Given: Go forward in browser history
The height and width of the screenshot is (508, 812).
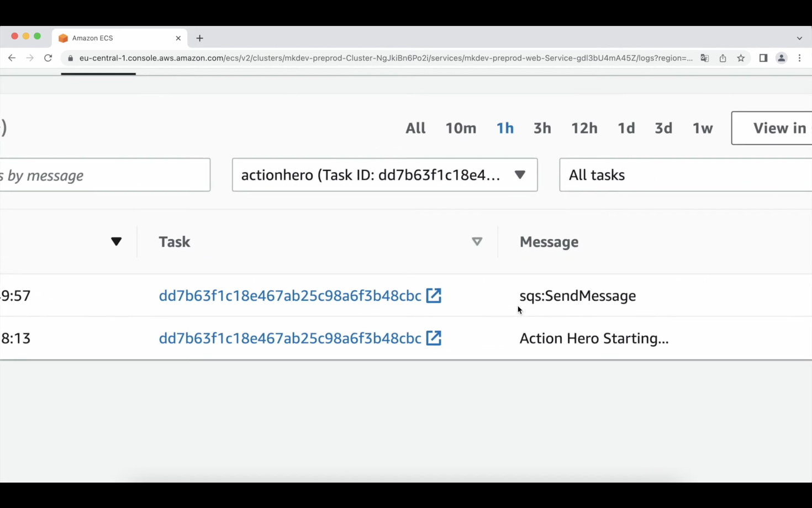Looking at the screenshot, I should point(30,58).
